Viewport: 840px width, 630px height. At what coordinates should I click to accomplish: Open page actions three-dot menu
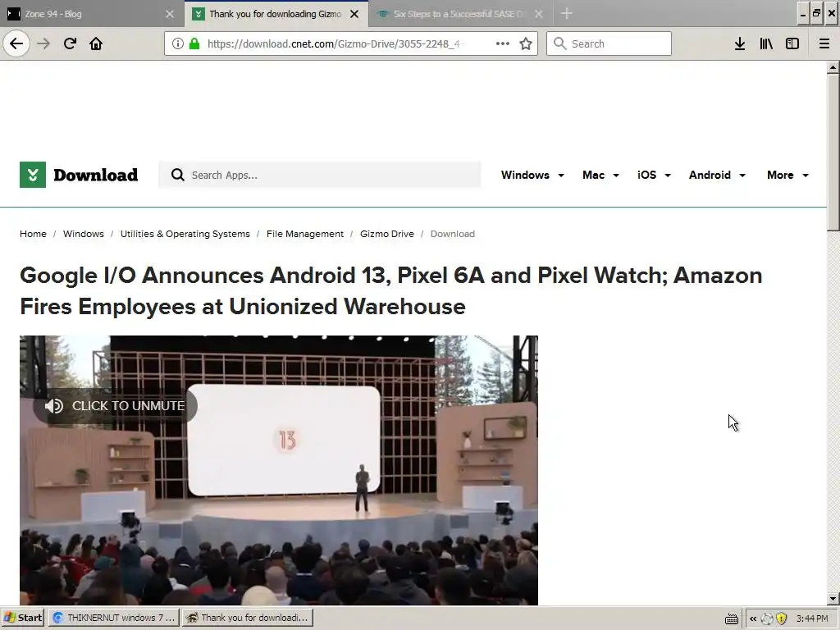click(503, 43)
